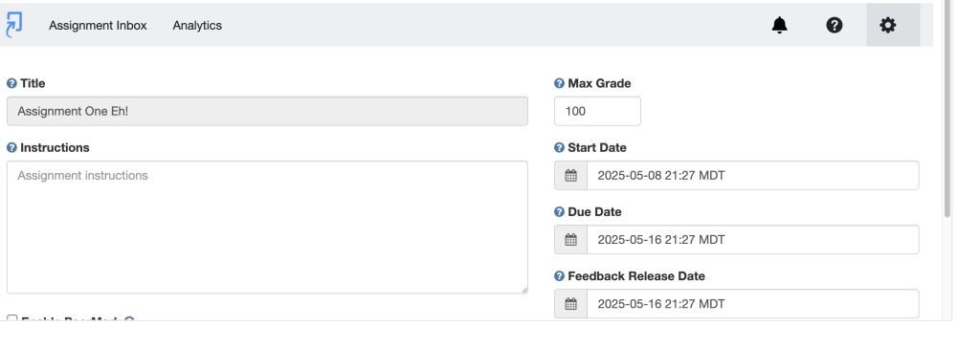Open notifications bell icon
The width and height of the screenshot is (980, 348).
779,25
